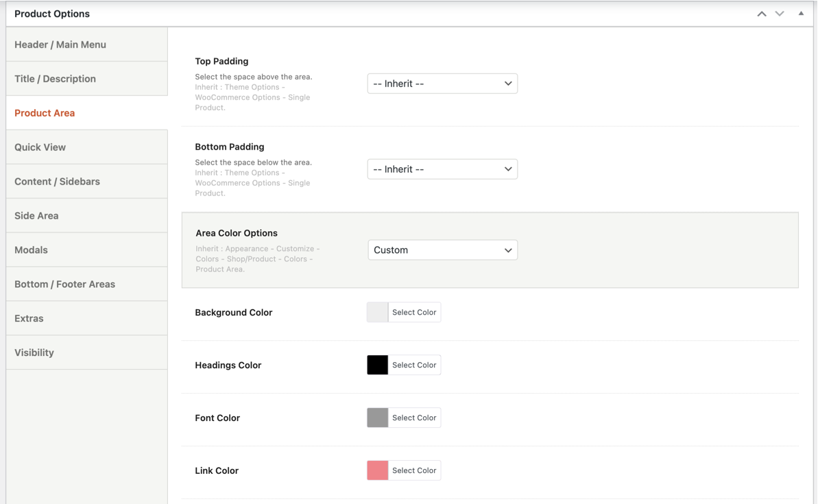Open the Top Padding dropdown

tap(442, 84)
